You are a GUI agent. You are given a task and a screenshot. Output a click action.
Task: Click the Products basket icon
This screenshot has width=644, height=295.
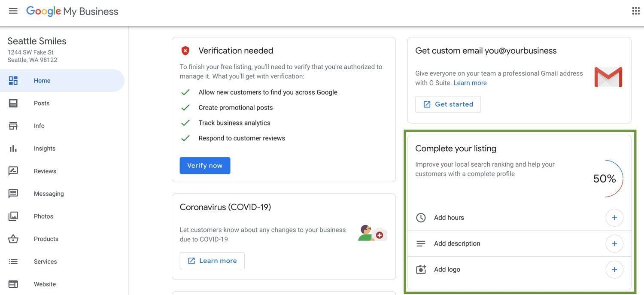click(x=13, y=239)
